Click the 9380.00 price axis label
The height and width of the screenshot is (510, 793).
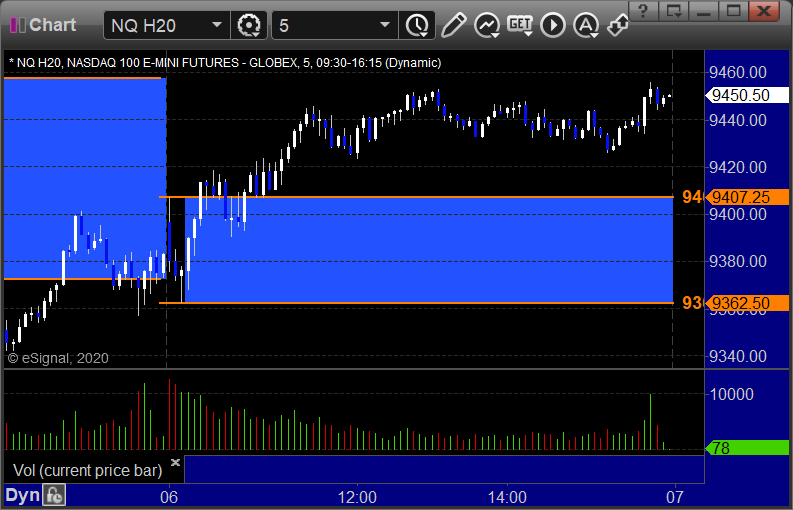pos(738,262)
